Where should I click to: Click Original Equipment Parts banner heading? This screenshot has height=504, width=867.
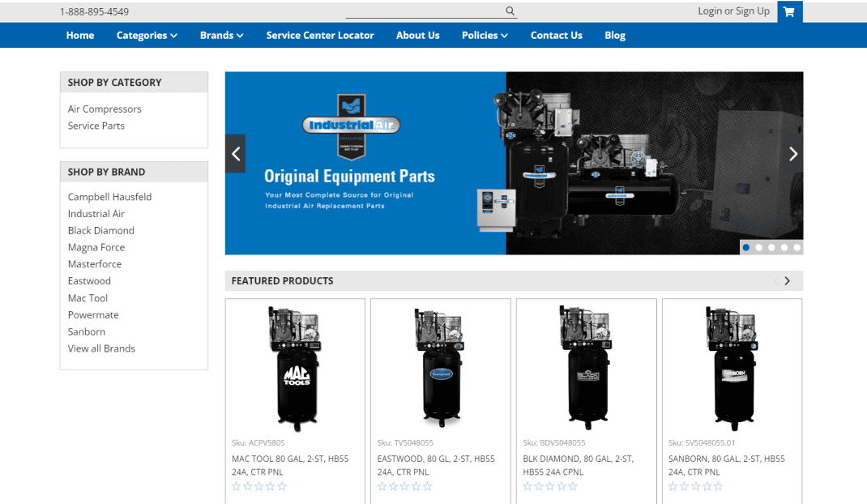[349, 177]
